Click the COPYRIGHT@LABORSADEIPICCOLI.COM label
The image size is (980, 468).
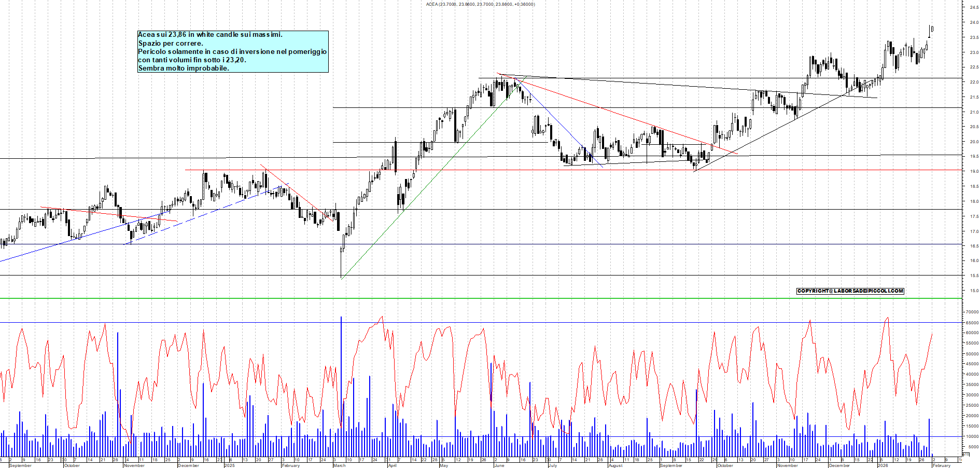click(850, 291)
